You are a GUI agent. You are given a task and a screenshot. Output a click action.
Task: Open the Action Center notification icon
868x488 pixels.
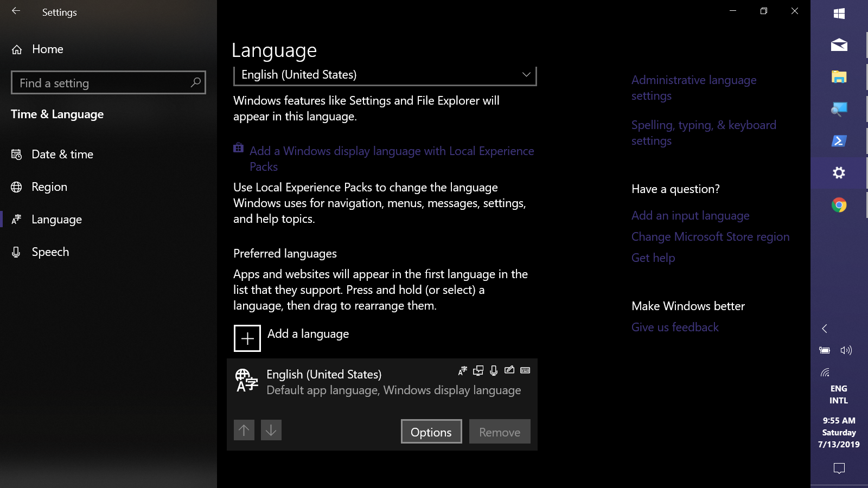839,468
